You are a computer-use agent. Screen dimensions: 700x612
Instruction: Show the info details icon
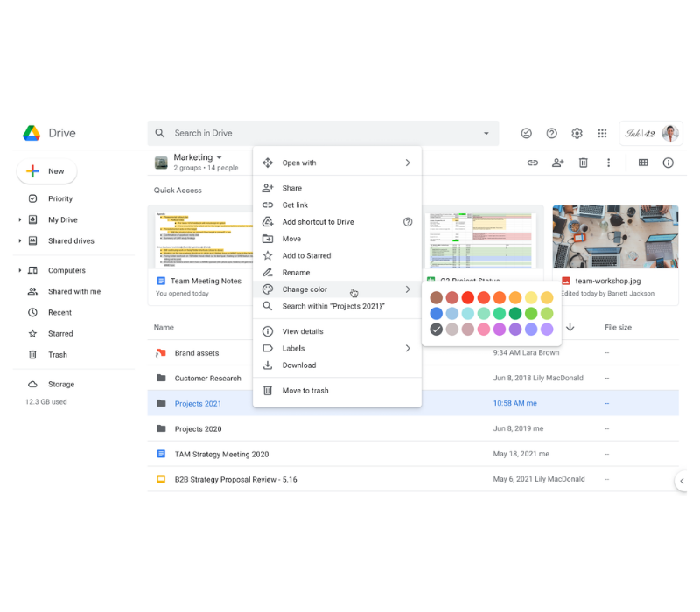tap(668, 163)
